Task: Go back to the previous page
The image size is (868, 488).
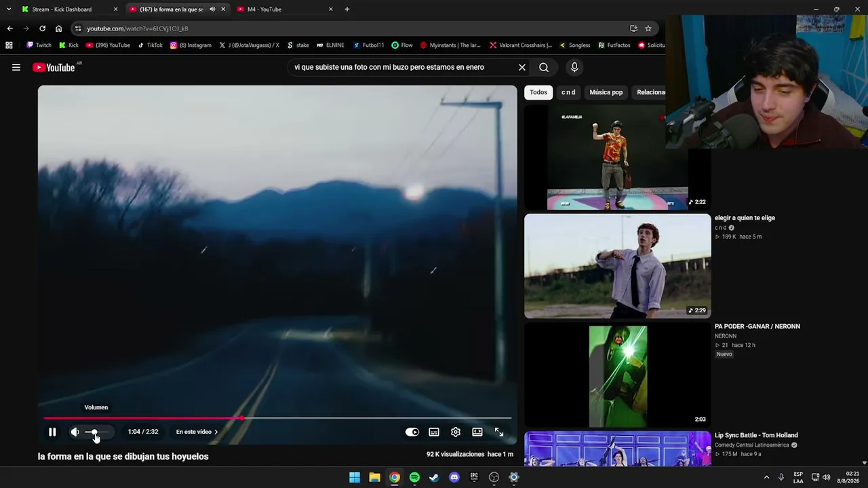Action: [x=9, y=28]
